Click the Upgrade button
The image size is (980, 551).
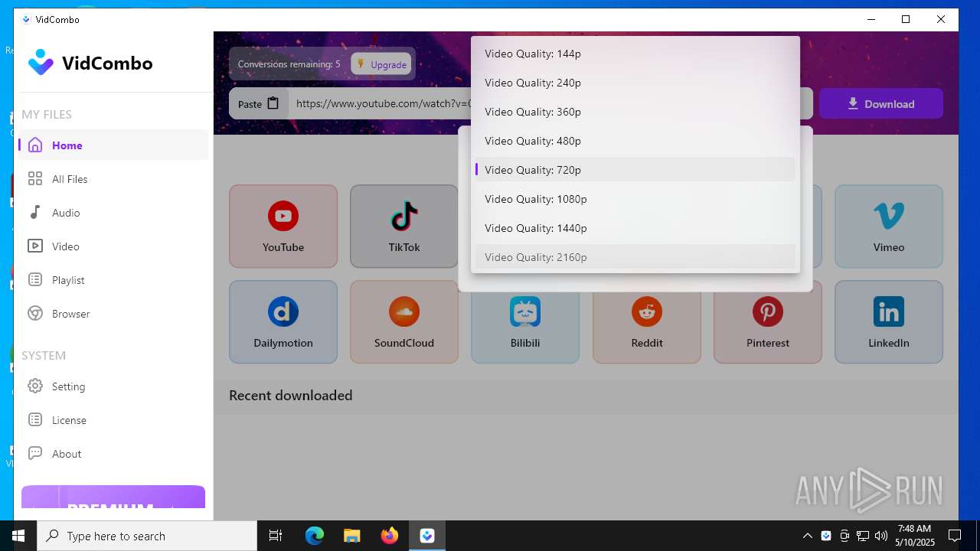coord(381,64)
